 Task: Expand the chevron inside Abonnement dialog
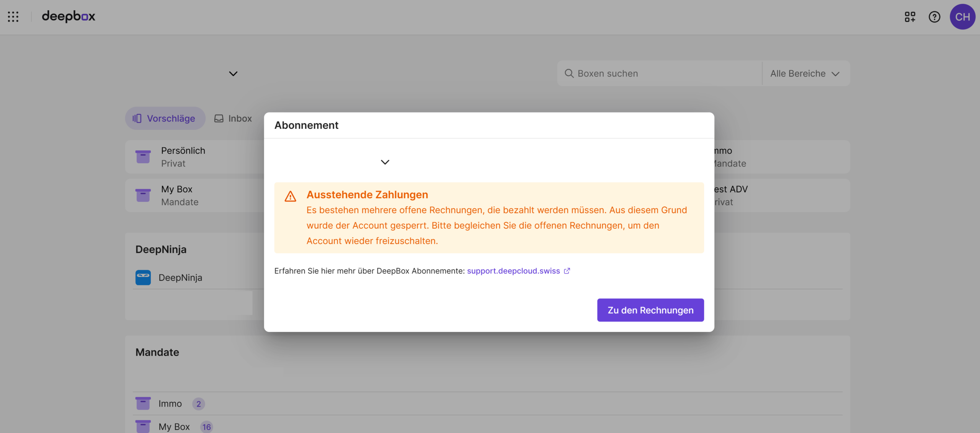click(x=385, y=162)
